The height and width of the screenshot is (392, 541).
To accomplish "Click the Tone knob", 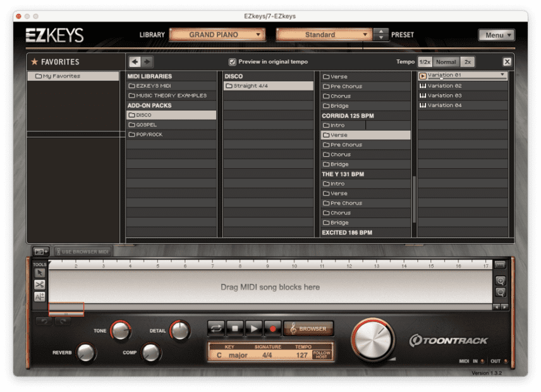I will click(x=121, y=331).
